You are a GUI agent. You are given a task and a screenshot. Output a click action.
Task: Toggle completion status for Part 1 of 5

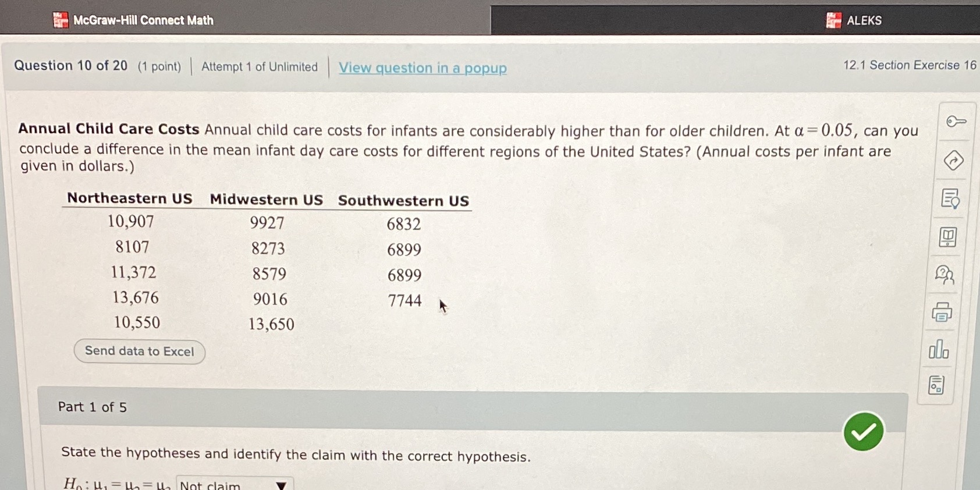point(864,431)
